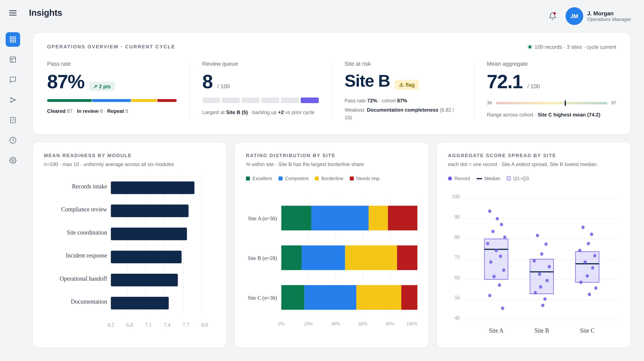Click the Compliance review bar
Screen dimensions: 644x361
tap(150, 211)
